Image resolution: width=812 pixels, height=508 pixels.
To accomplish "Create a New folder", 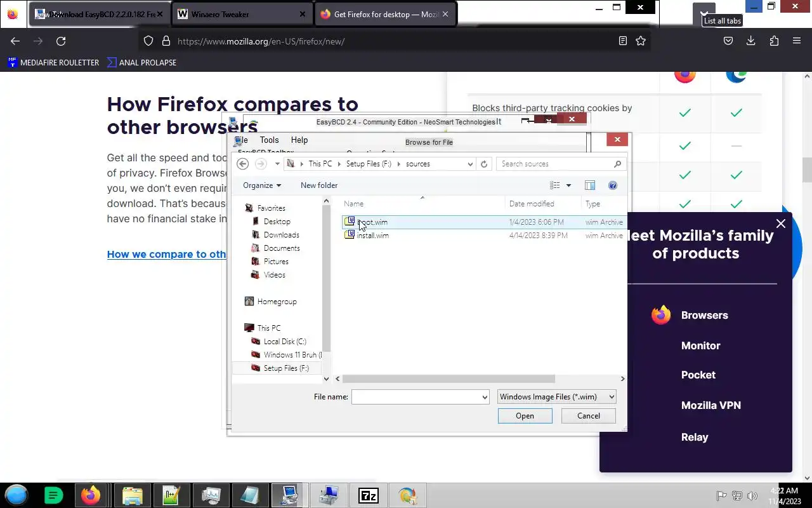I will (319, 185).
